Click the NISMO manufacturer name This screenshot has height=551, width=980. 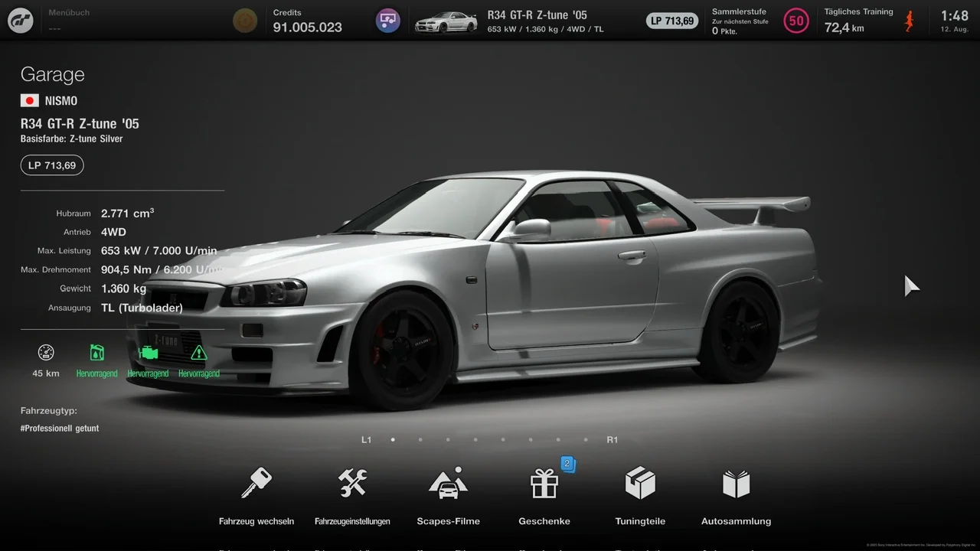[61, 101]
